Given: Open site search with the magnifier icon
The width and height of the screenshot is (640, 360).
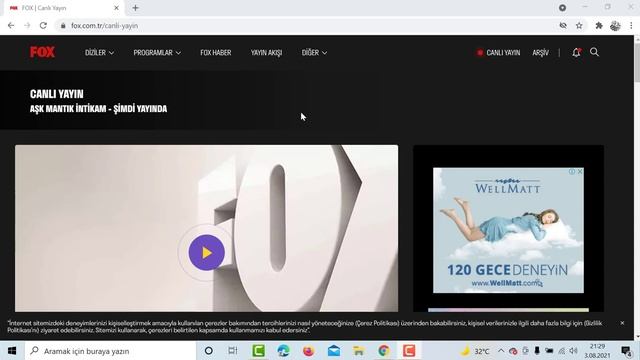Looking at the screenshot, I should (x=594, y=52).
